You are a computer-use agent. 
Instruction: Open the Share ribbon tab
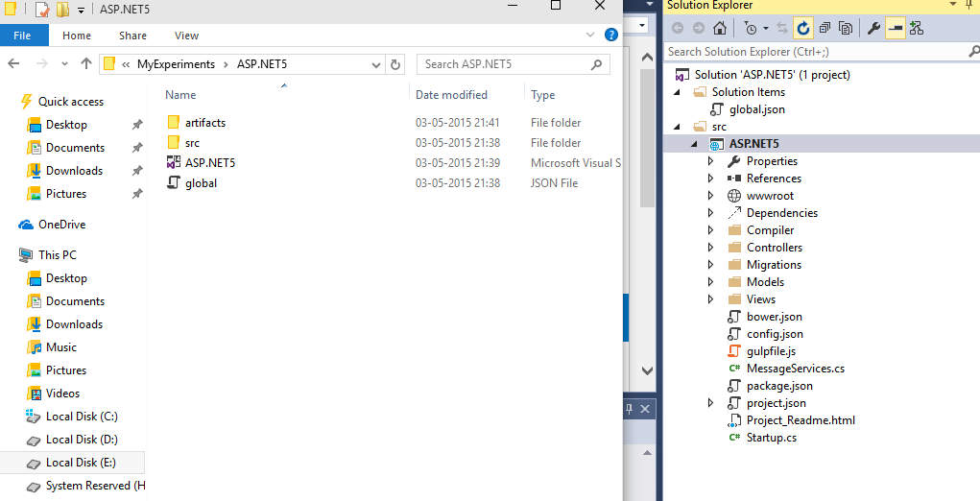click(132, 36)
